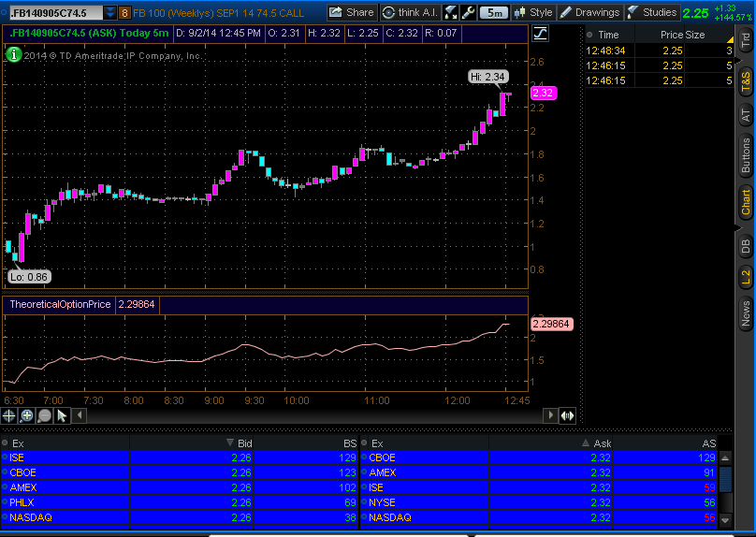The width and height of the screenshot is (756, 537).
Task: Click the Level II scrollbar up arrow
Action: [x=725, y=457]
